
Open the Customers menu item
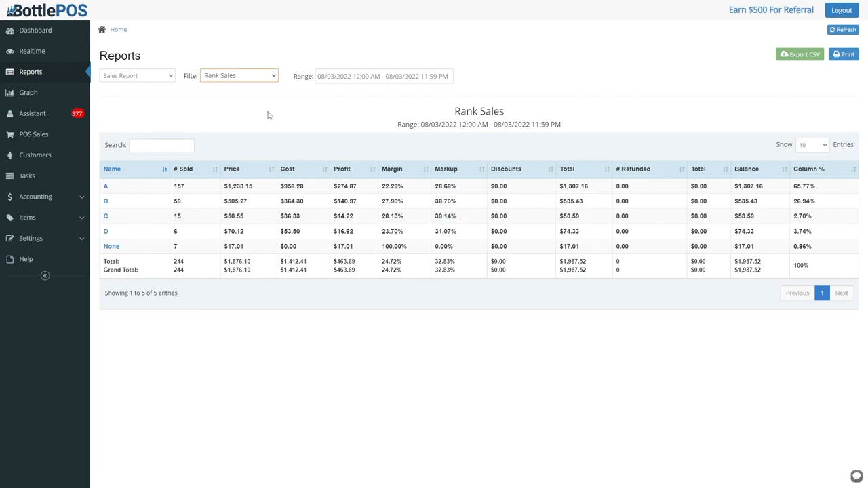(35, 155)
